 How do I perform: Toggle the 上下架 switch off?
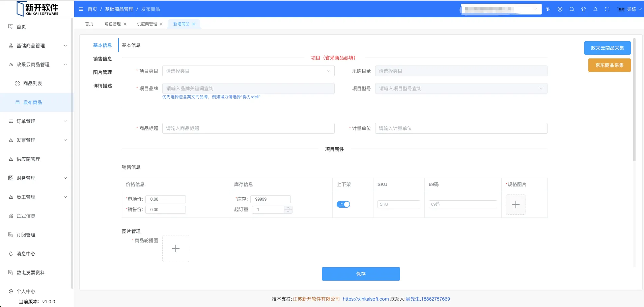pyautogui.click(x=343, y=204)
